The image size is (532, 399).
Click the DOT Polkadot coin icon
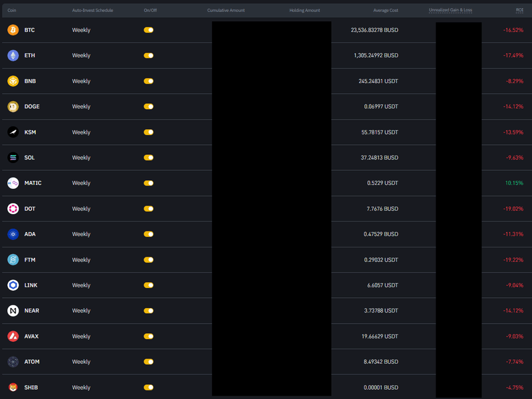click(x=13, y=209)
